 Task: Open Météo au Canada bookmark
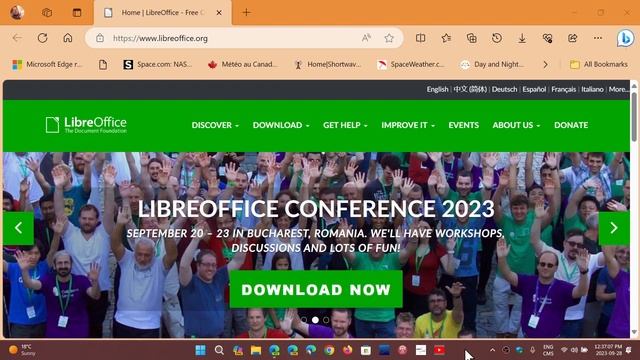[242, 64]
